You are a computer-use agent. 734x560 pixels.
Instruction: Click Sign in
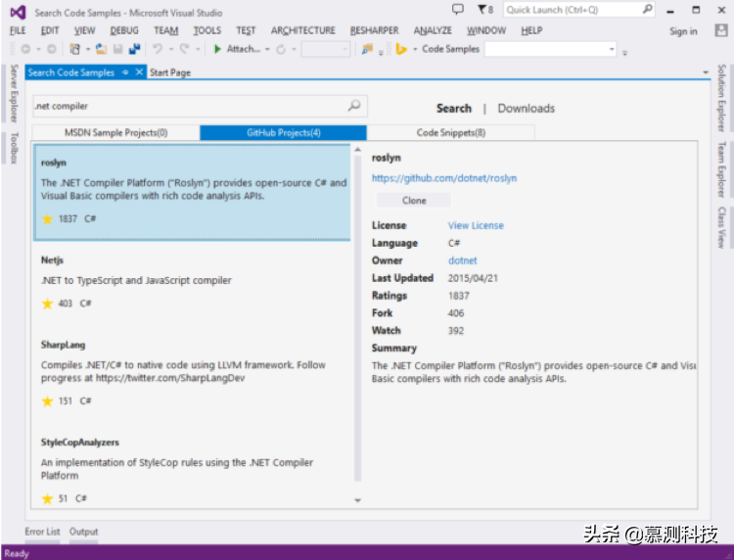click(x=683, y=31)
